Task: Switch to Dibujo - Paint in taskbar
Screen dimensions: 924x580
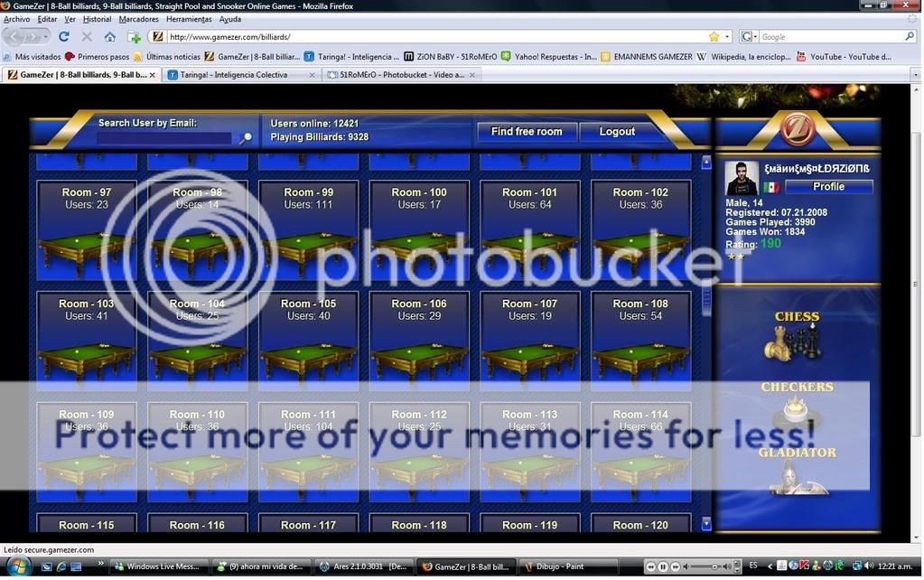Action: coord(569,567)
